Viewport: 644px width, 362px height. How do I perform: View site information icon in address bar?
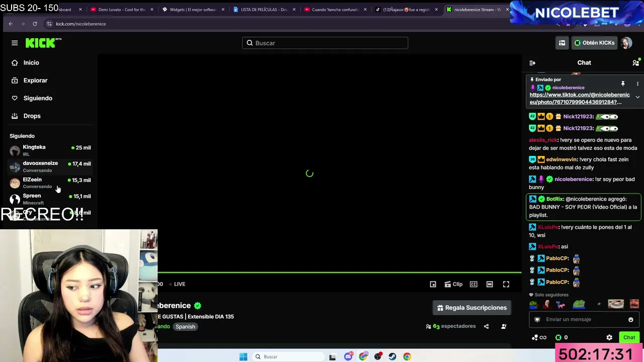pos(49,24)
